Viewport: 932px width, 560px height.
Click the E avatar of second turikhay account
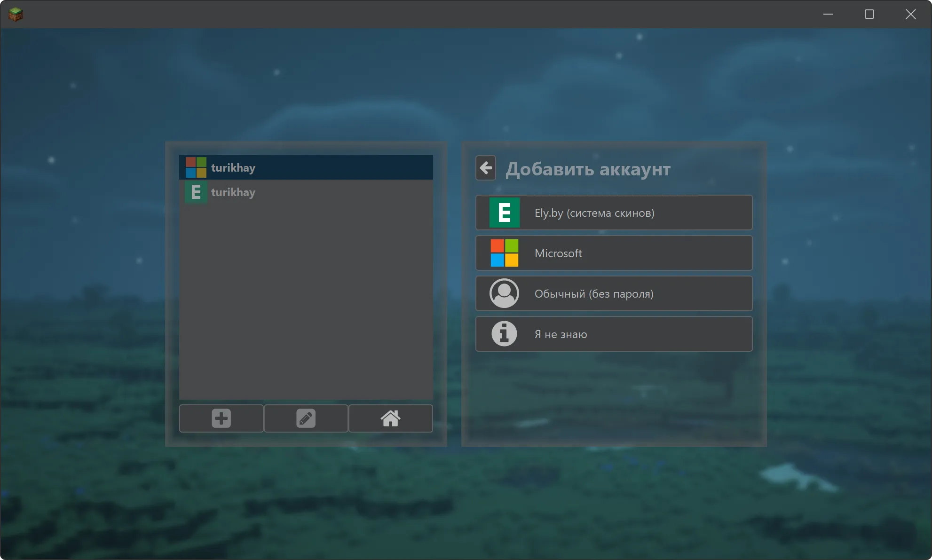point(196,192)
